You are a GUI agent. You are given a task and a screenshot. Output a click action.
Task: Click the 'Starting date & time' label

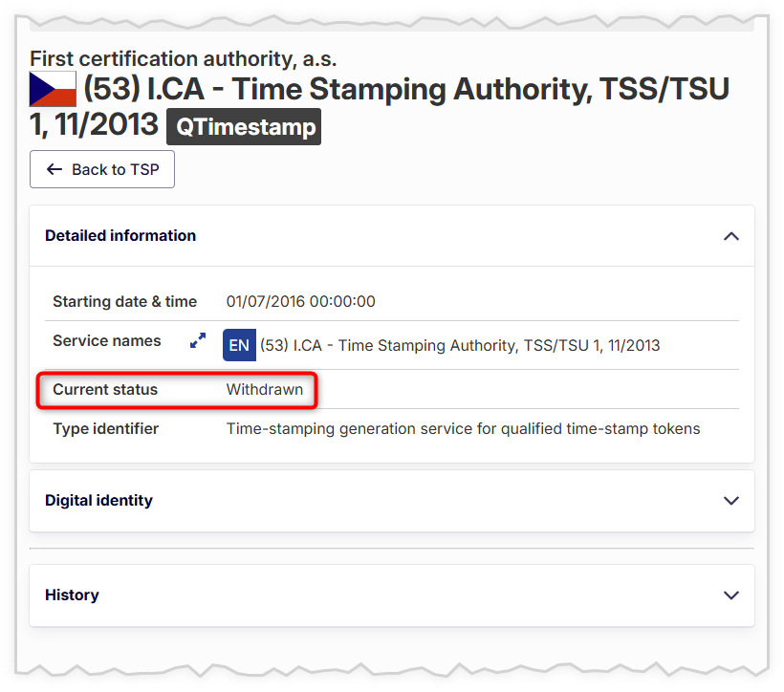click(x=124, y=301)
